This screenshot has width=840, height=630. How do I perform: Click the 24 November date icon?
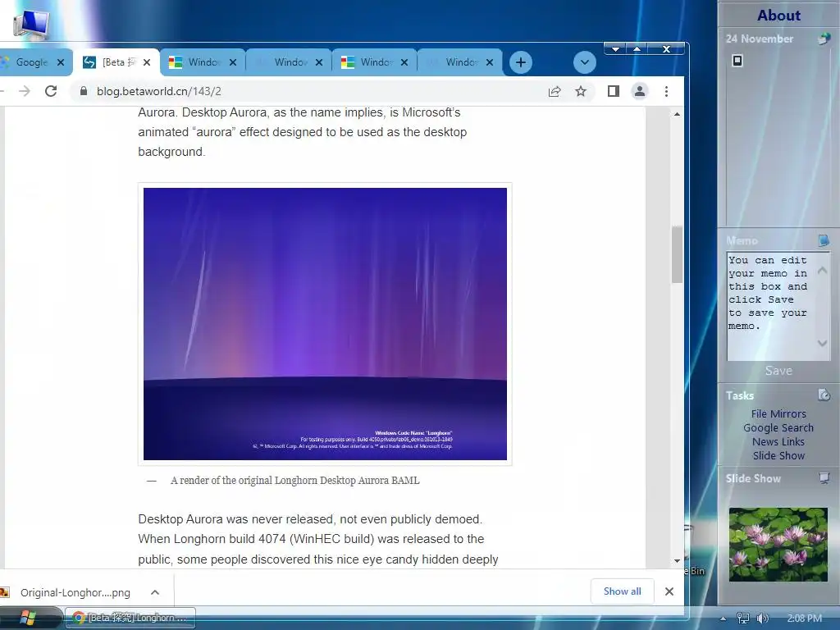point(824,39)
